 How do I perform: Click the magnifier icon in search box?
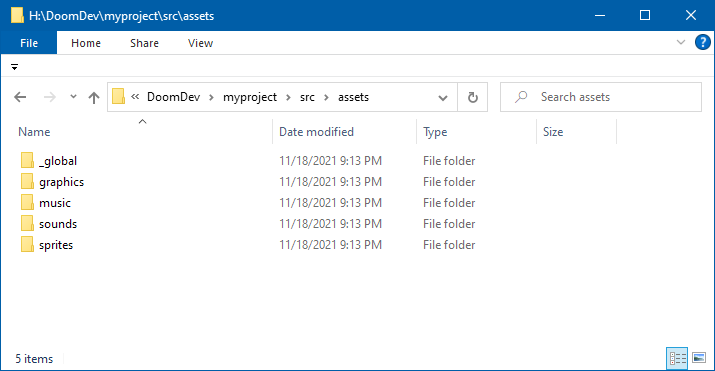[521, 97]
